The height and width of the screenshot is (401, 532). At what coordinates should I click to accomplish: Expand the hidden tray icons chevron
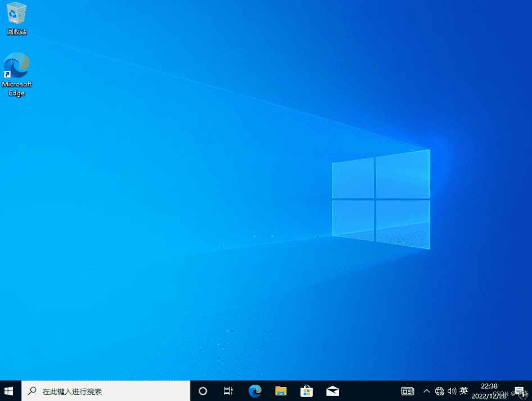pos(426,391)
